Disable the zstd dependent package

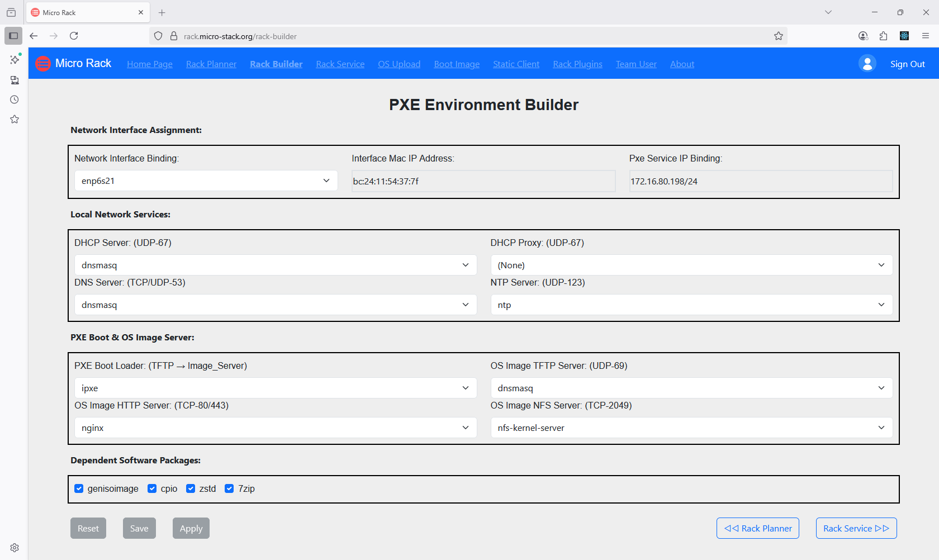tap(190, 488)
